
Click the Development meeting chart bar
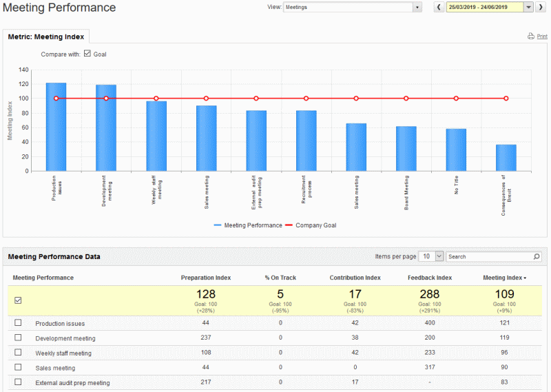pyautogui.click(x=106, y=128)
